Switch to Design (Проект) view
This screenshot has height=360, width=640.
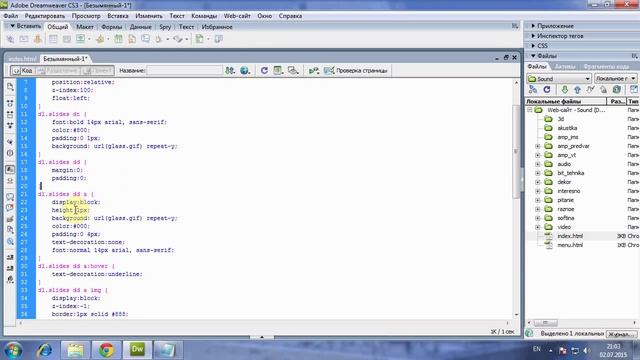[x=98, y=71]
